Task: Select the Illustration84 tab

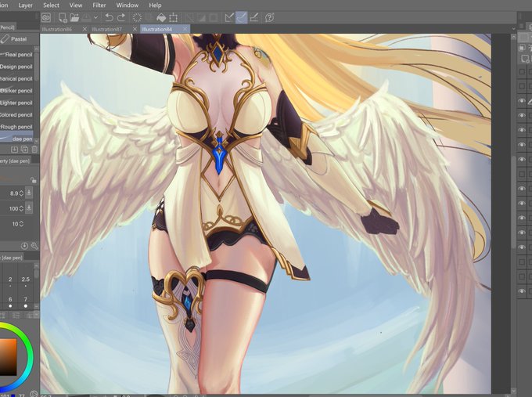Action: pyautogui.click(x=156, y=29)
